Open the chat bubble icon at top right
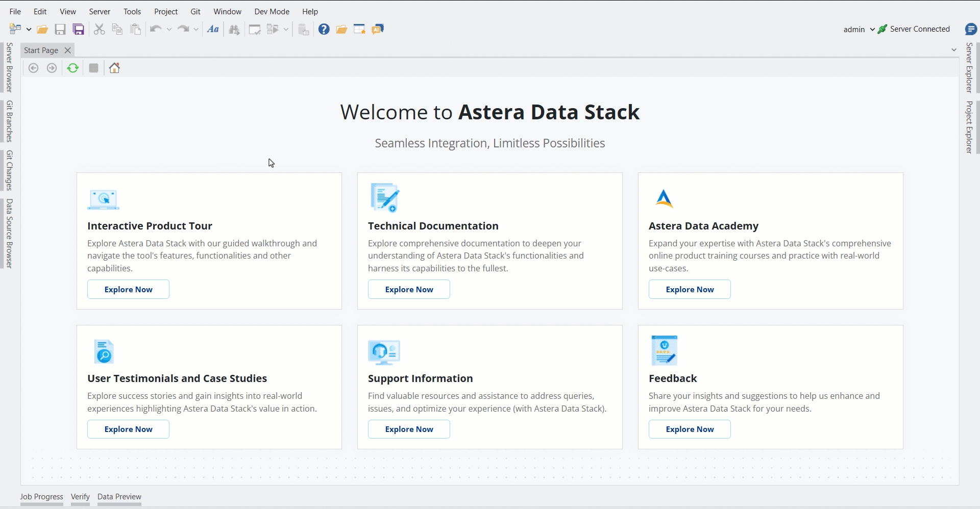This screenshot has height=509, width=980. (x=970, y=29)
